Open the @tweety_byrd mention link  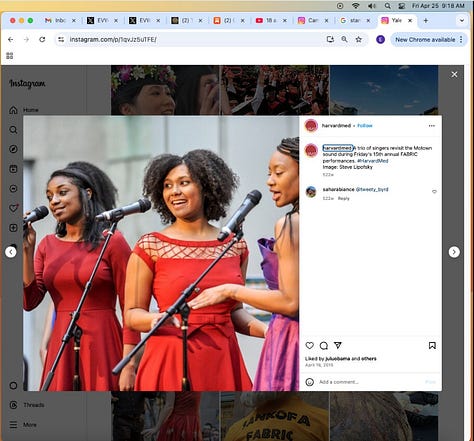click(x=372, y=189)
